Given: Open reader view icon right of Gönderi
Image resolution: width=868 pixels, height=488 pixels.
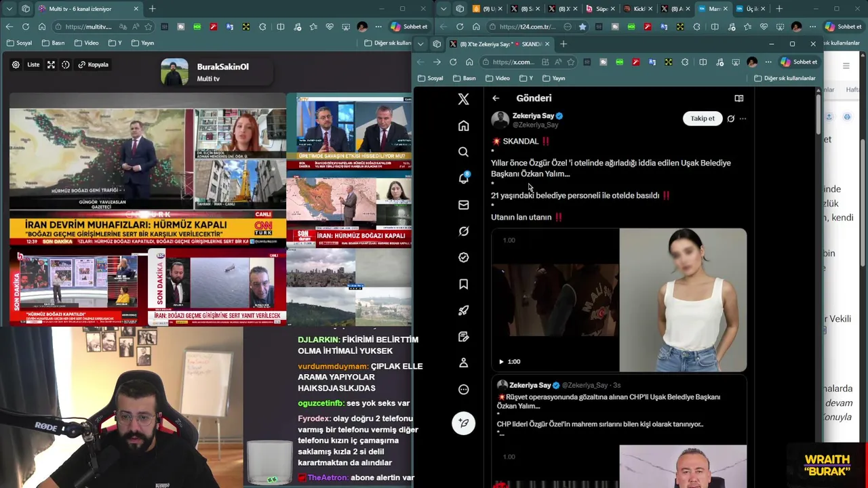Looking at the screenshot, I should tap(738, 98).
